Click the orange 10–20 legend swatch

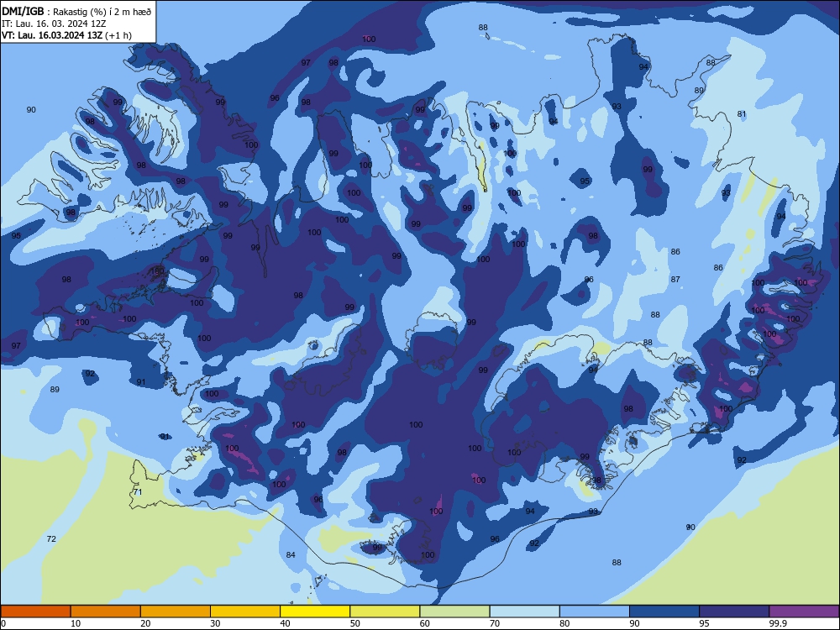(x=106, y=612)
